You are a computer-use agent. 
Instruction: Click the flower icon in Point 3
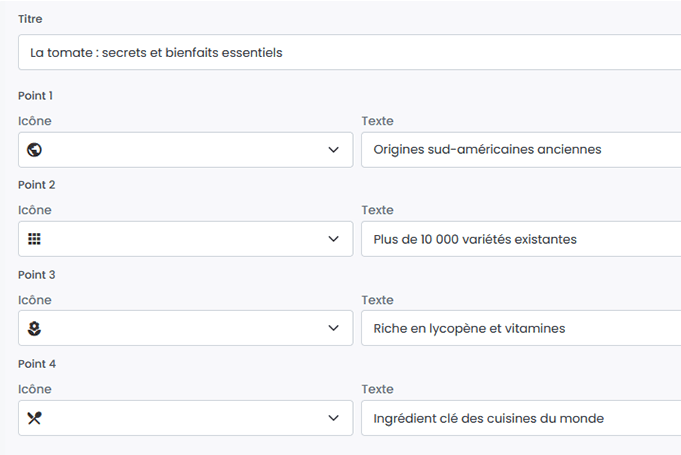[x=35, y=328]
